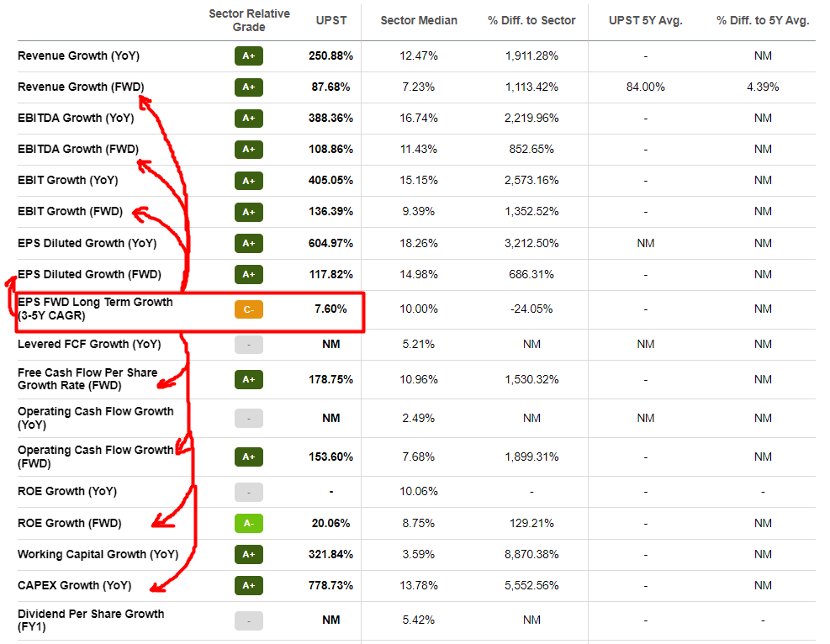Click the % Diff. to Sector column header

pyautogui.click(x=531, y=21)
